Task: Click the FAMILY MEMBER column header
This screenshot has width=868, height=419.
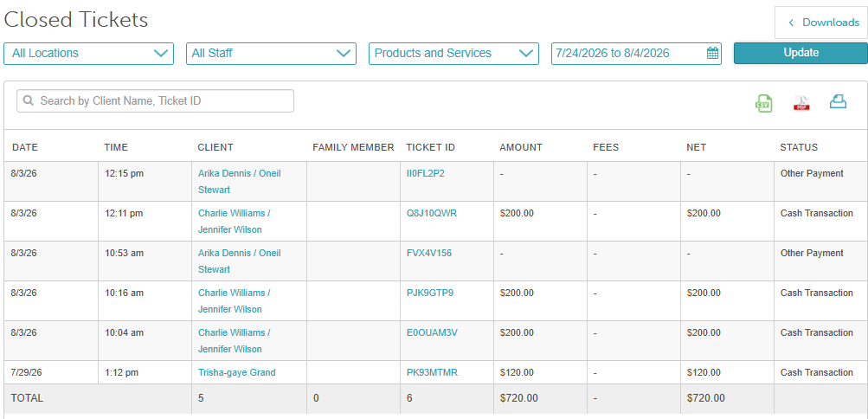Action: [x=353, y=147]
